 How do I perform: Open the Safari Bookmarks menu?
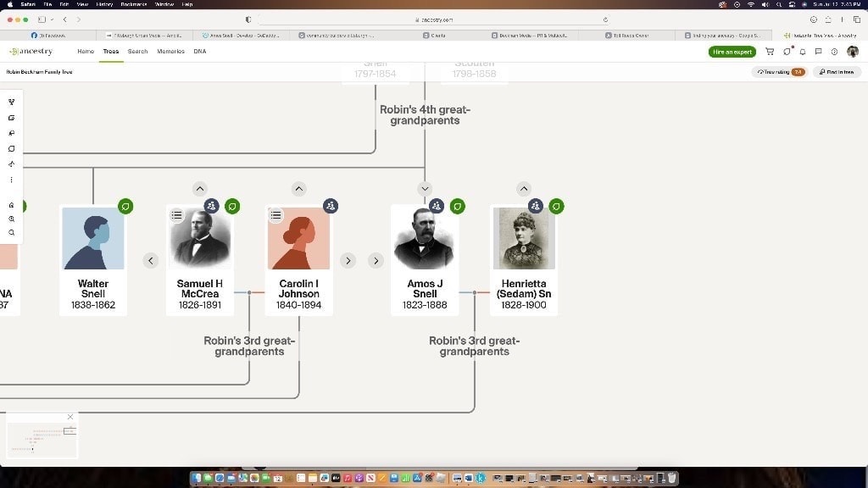(x=133, y=4)
